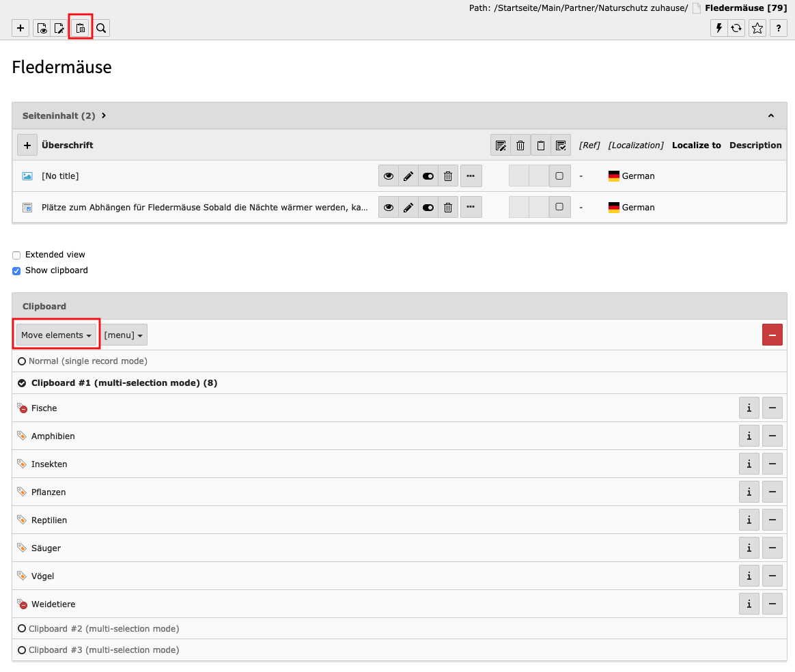Open help via the question mark icon
This screenshot has height=672, width=795.
click(x=778, y=28)
